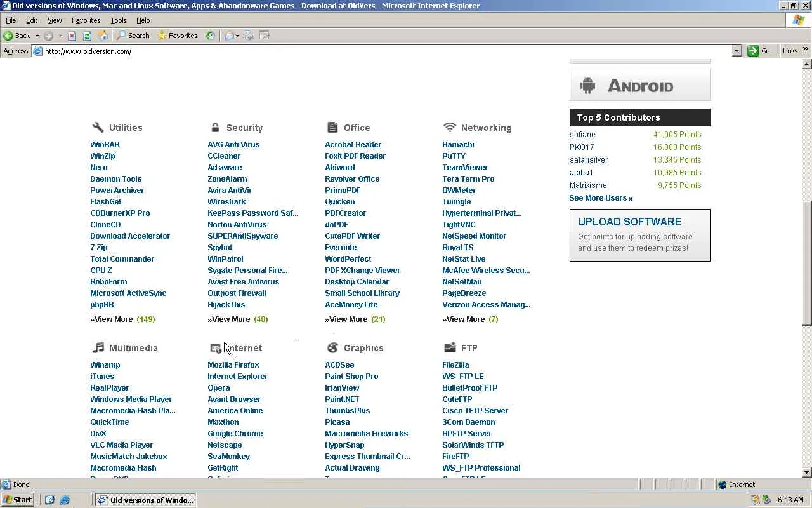
Task: Click the Edit page toolbar icon
Action: [265, 36]
